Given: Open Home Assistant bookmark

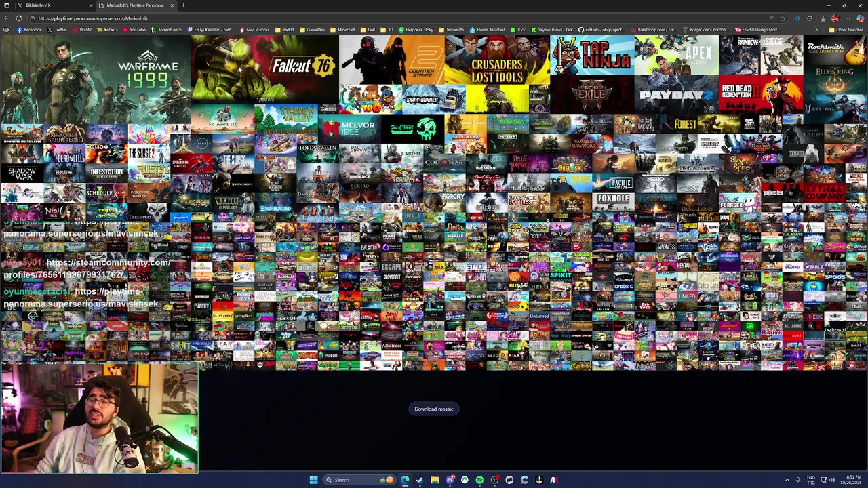Looking at the screenshot, I should [x=488, y=30].
